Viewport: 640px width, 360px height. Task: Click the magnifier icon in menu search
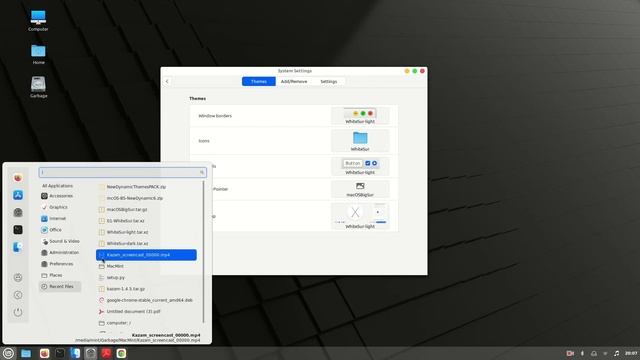tap(202, 173)
